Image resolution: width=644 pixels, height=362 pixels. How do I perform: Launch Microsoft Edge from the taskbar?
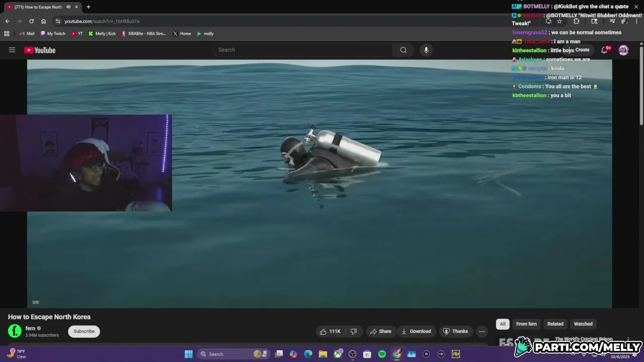click(308, 354)
